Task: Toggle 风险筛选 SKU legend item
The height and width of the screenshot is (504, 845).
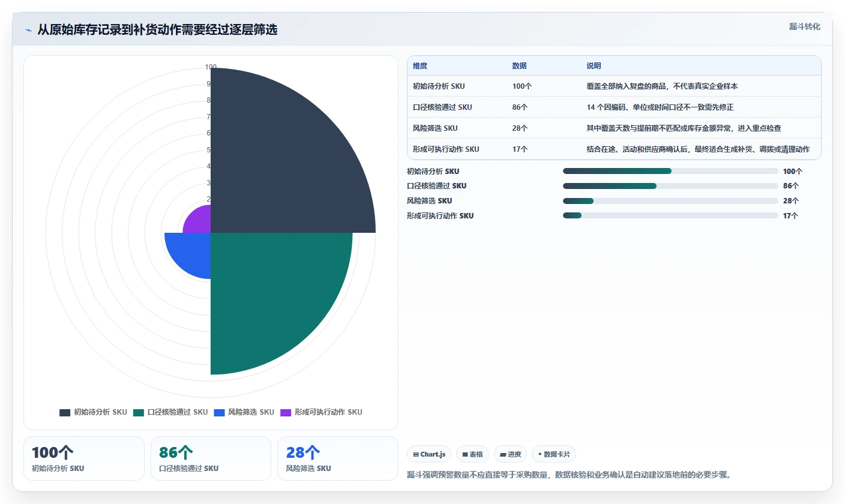Action: (x=244, y=412)
